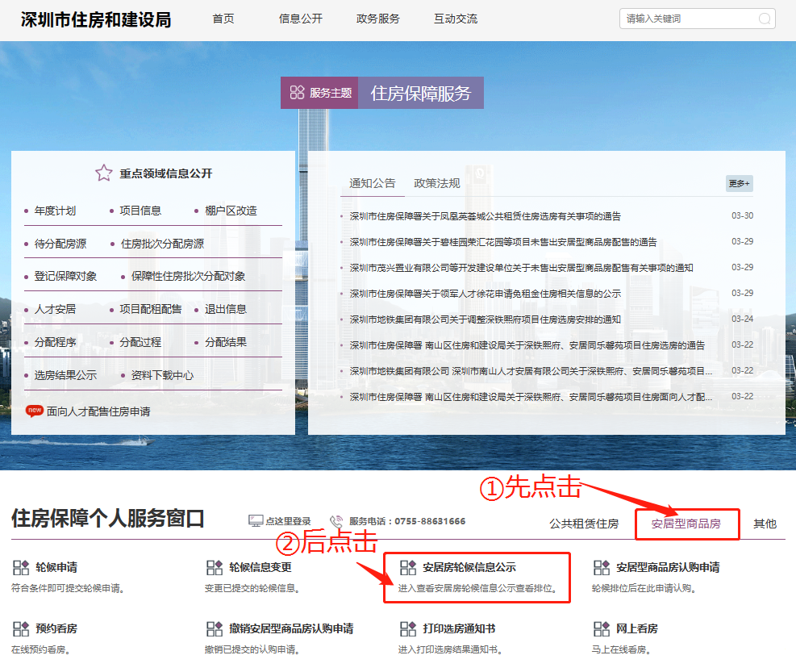
Task: Click the 轮候信息变更 service icon
Action: (215, 567)
